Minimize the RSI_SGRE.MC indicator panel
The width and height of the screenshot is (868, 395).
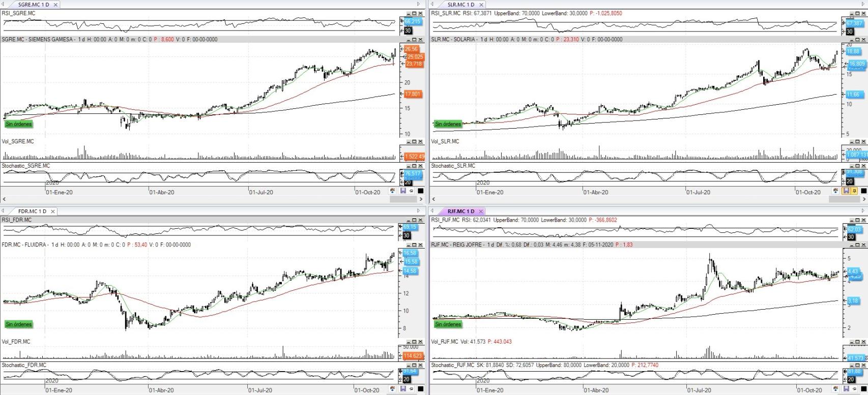tap(409, 14)
